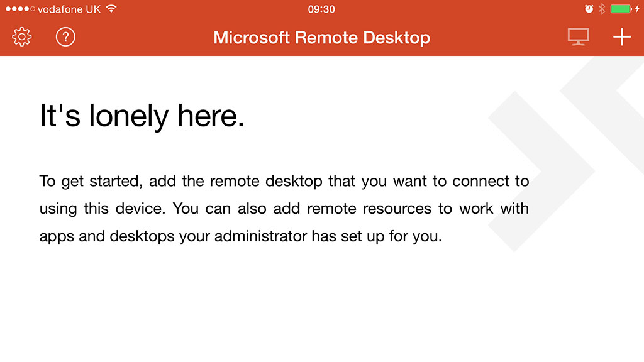Viewport: 644px width, 362px height.
Task: Tap the charging lightning bolt icon
Action: click(x=637, y=9)
